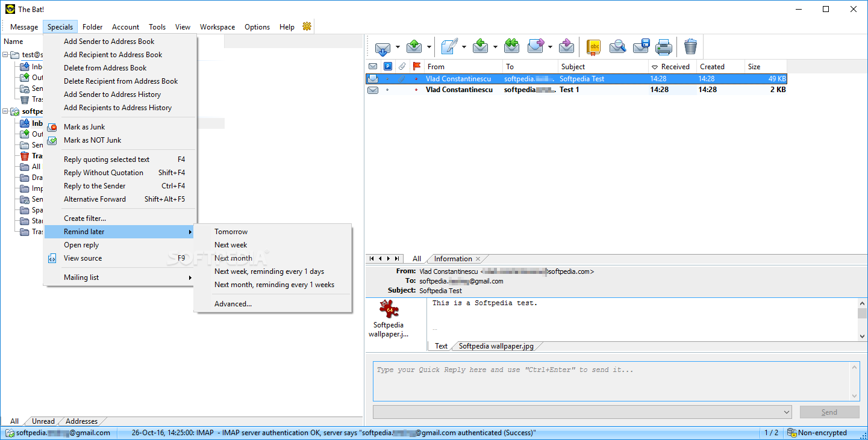
Task: Open the Send queued mail dropdown arrow
Action: 429,47
